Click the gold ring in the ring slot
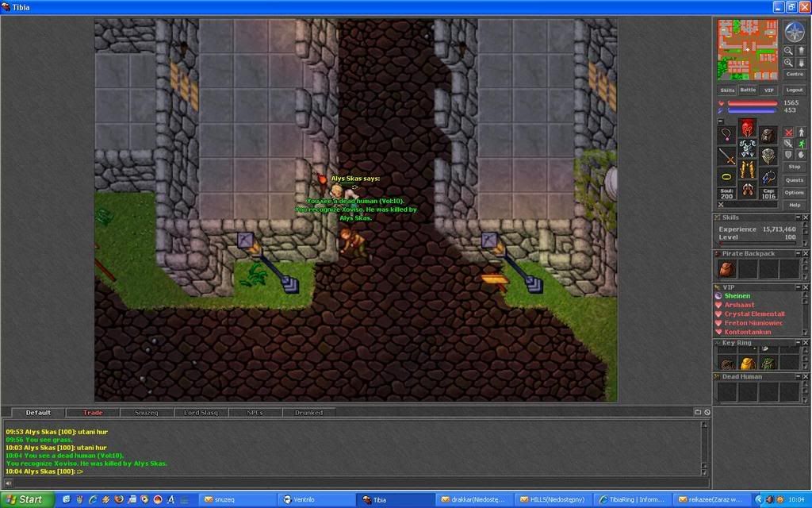 click(726, 177)
